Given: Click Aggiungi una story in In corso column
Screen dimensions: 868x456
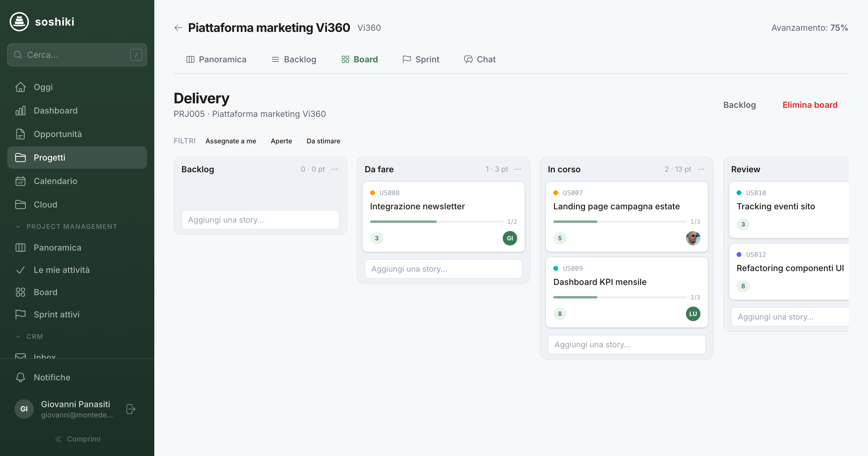Looking at the screenshot, I should tap(627, 345).
